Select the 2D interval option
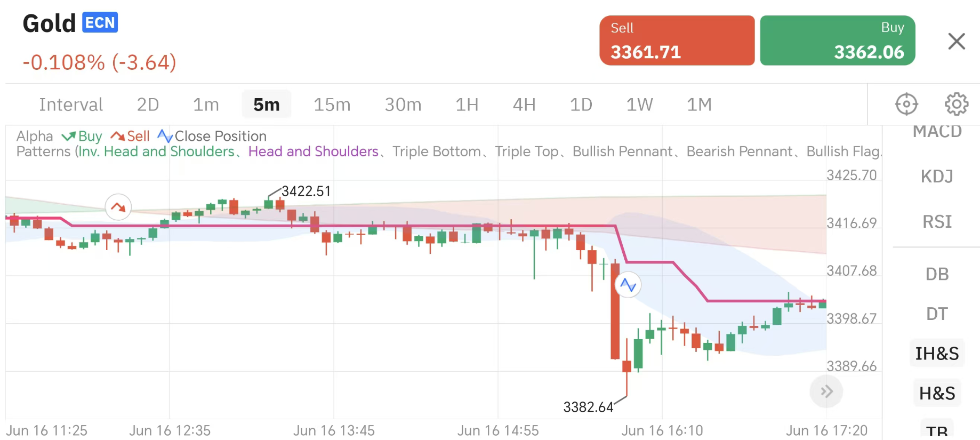 pyautogui.click(x=148, y=105)
